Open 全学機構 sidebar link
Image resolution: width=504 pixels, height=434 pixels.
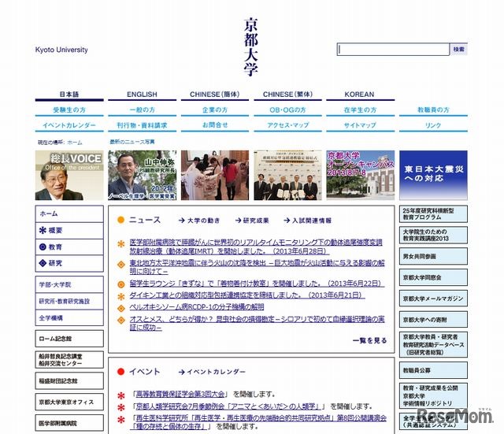pyautogui.click(x=69, y=318)
